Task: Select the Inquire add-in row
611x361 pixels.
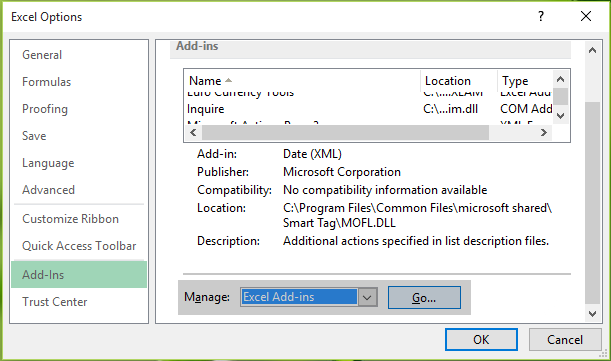Action: (369, 109)
